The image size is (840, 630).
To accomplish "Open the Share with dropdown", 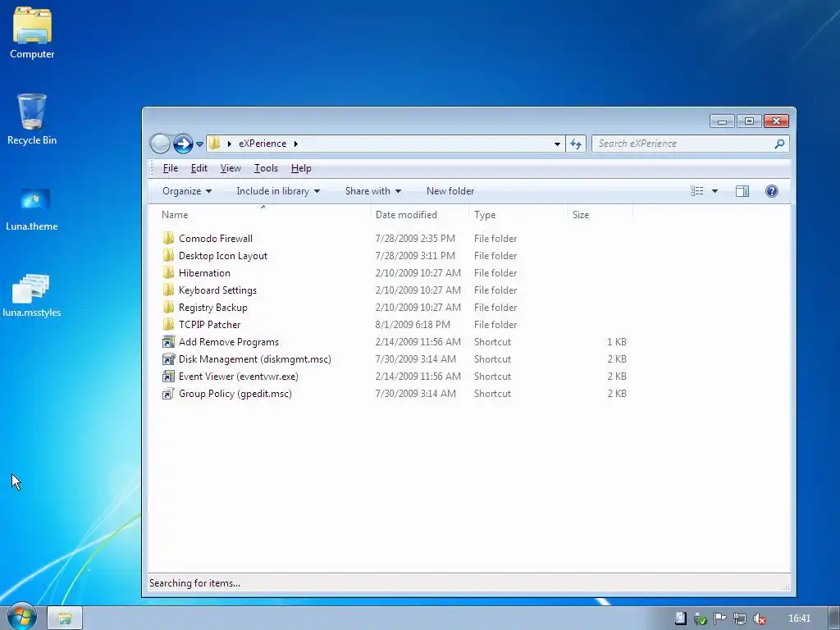I will pos(373,191).
